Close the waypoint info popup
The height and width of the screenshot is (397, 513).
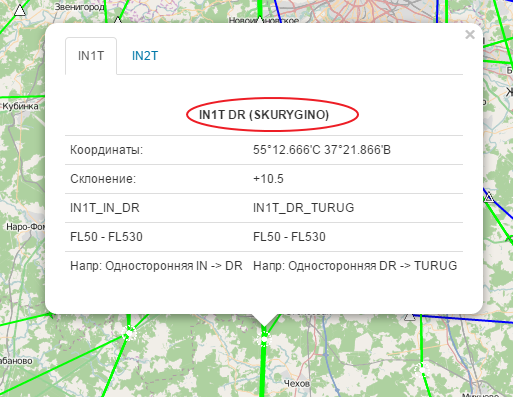click(x=470, y=34)
